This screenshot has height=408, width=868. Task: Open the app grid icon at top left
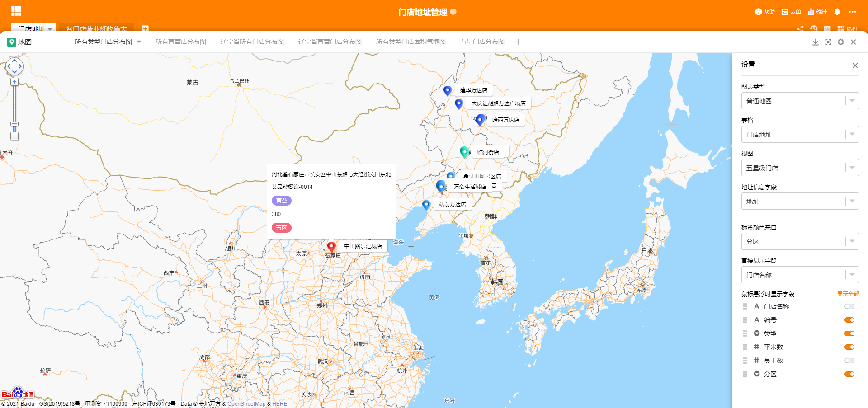tap(16, 10)
